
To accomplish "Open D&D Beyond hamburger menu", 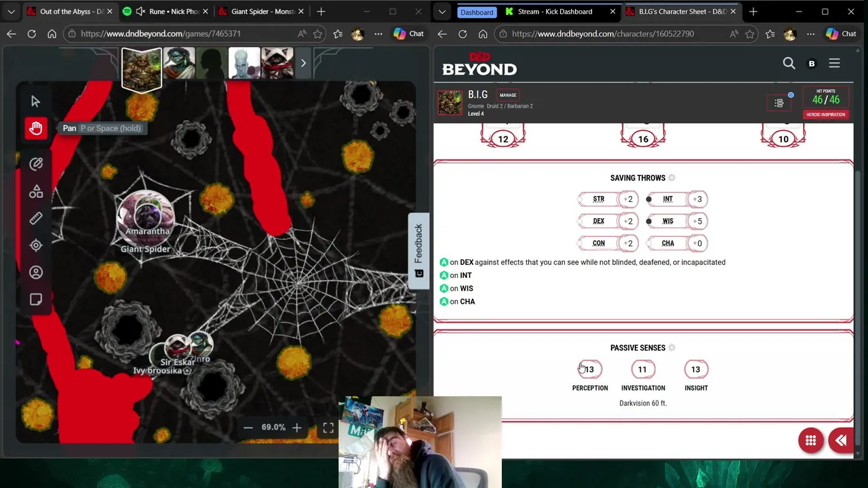I will coord(834,63).
